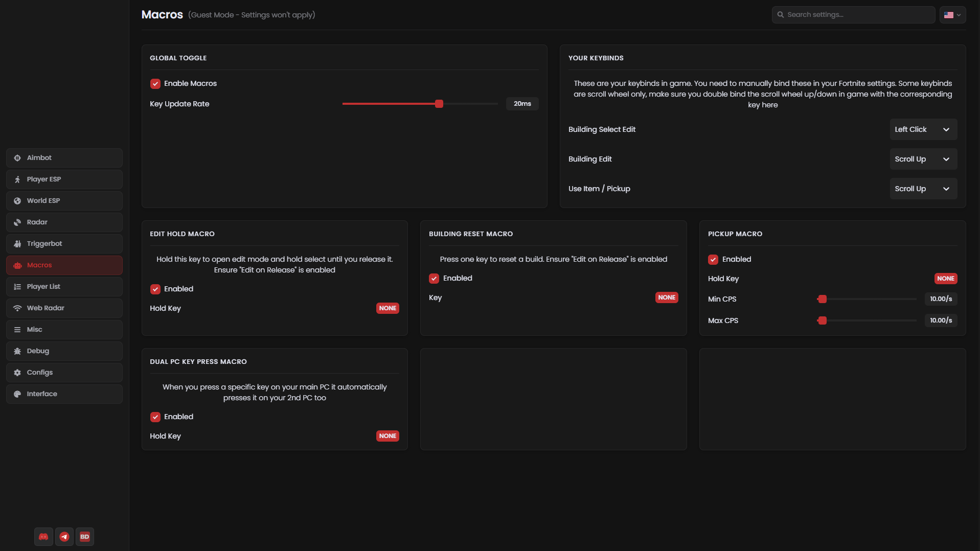Click the World ESP globe icon
Viewport: 980px width, 551px height.
17,201
